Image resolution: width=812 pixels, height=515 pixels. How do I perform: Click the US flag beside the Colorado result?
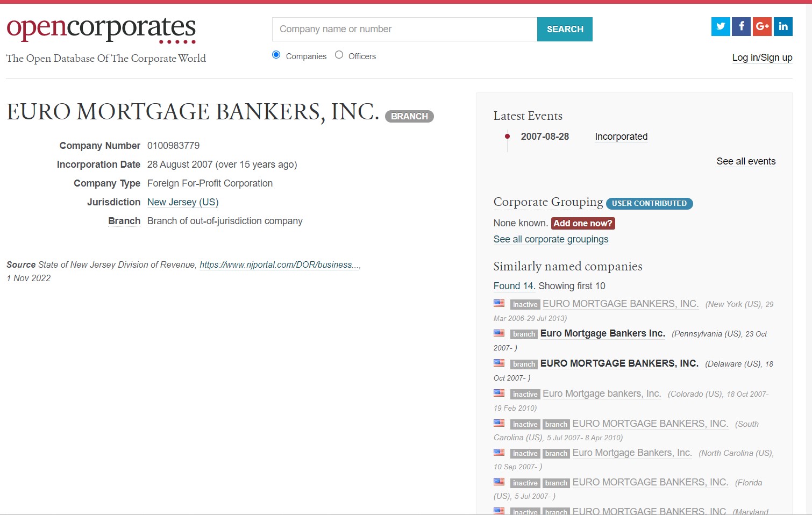pyautogui.click(x=499, y=394)
